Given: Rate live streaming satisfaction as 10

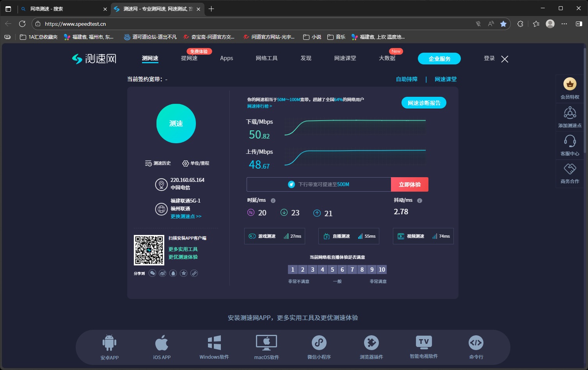Looking at the screenshot, I should 382,270.
